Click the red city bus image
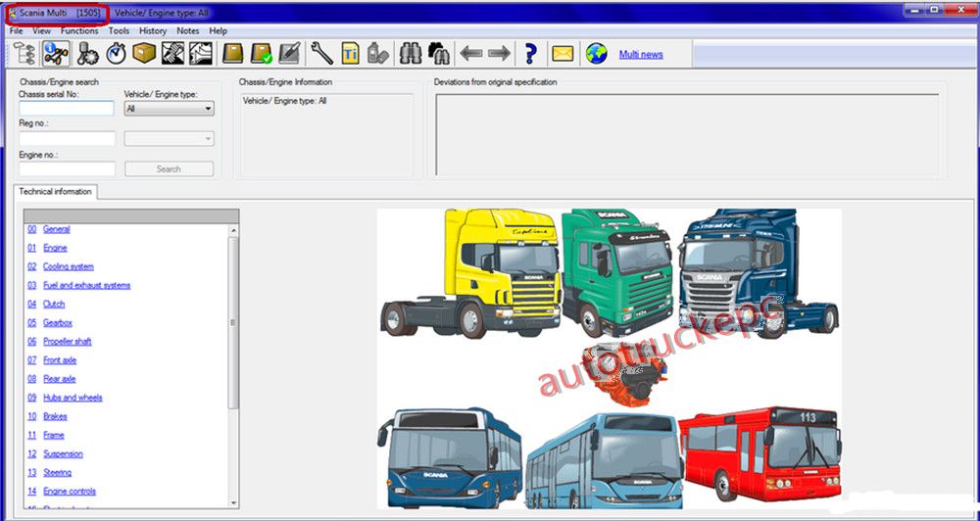 [760, 453]
